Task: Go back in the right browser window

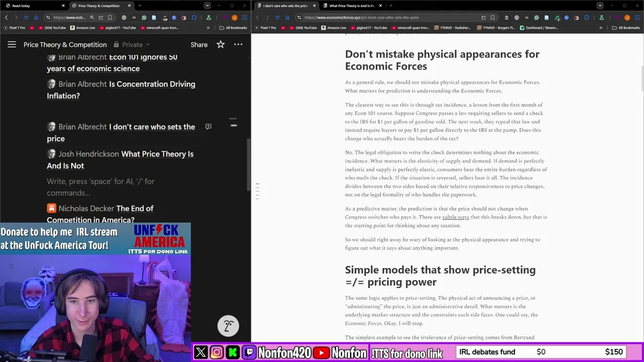Action: point(258,18)
